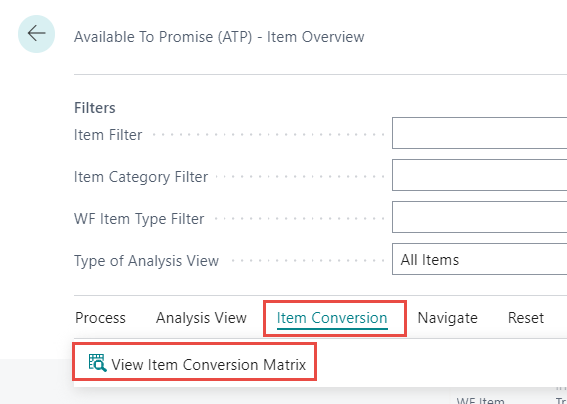The width and height of the screenshot is (567, 404).
Task: Click the Item Filter label
Action: pos(108,135)
